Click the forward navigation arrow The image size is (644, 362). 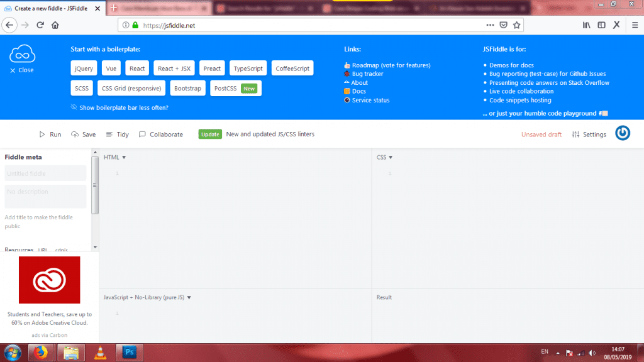pos(25,25)
